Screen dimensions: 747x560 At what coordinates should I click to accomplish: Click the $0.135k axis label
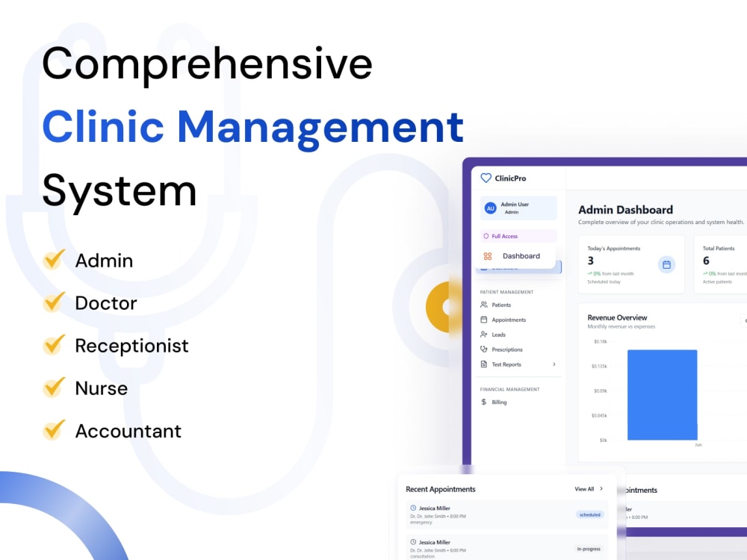pos(599,366)
